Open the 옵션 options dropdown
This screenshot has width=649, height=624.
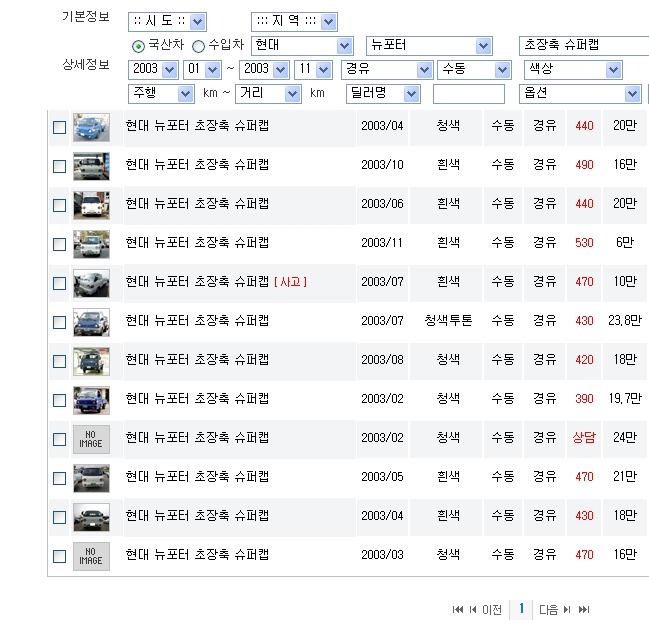580,94
